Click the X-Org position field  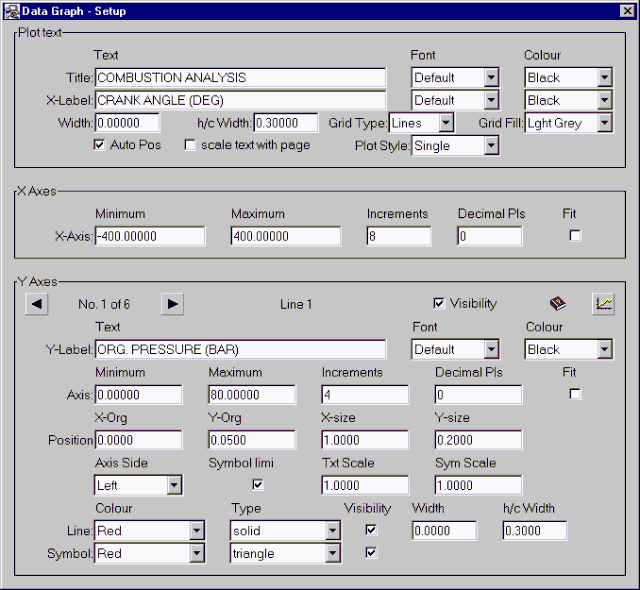pos(138,439)
